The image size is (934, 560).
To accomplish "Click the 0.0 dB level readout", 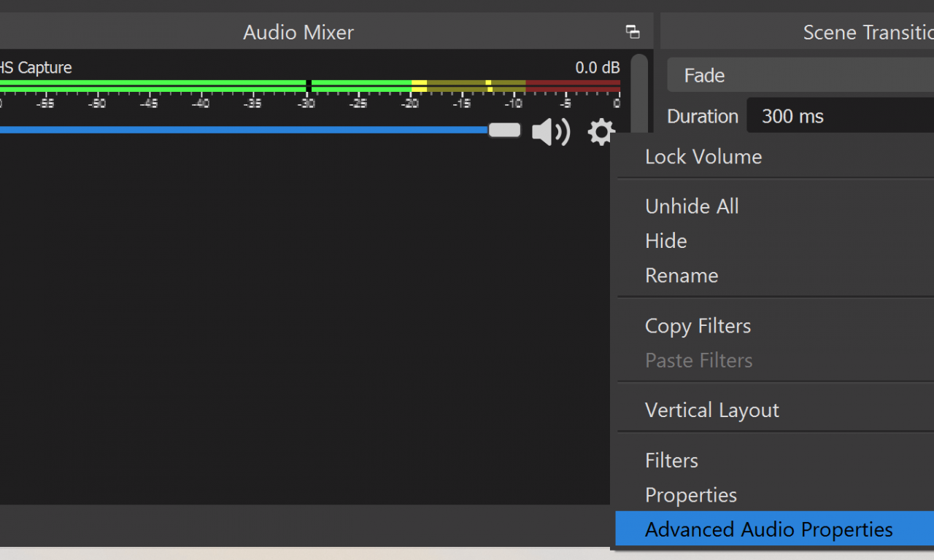I will pyautogui.click(x=597, y=68).
